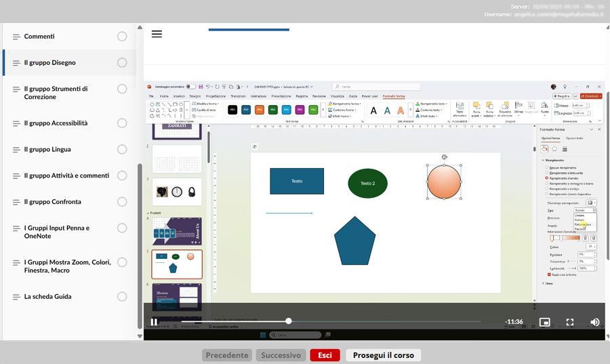
Task: Open Il gruppo Lingua lesson
Action: (x=47, y=150)
